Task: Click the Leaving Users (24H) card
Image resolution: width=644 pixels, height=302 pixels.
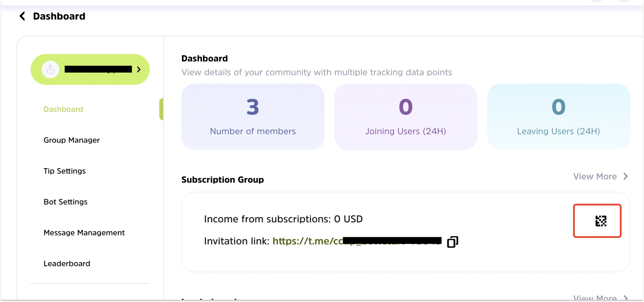Action: click(558, 117)
